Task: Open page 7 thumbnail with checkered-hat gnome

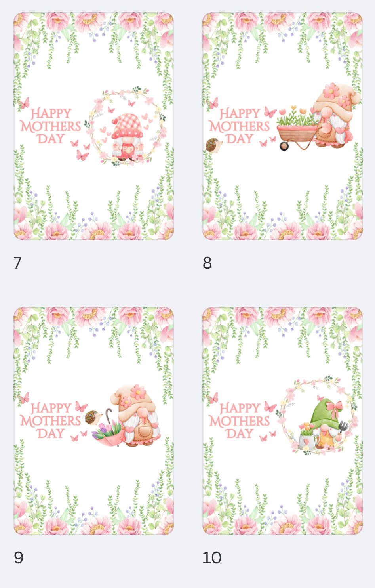Action: click(93, 126)
